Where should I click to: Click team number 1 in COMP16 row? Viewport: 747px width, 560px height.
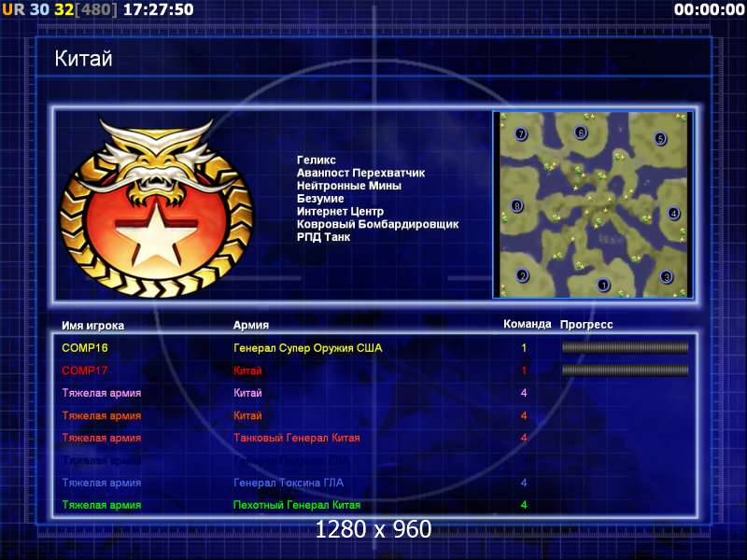pyautogui.click(x=524, y=348)
